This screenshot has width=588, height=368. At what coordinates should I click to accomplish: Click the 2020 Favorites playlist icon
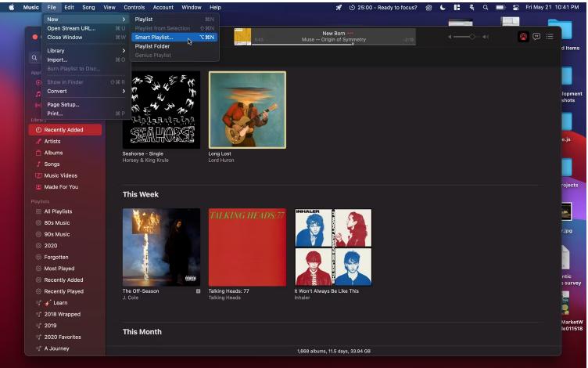tap(38, 337)
